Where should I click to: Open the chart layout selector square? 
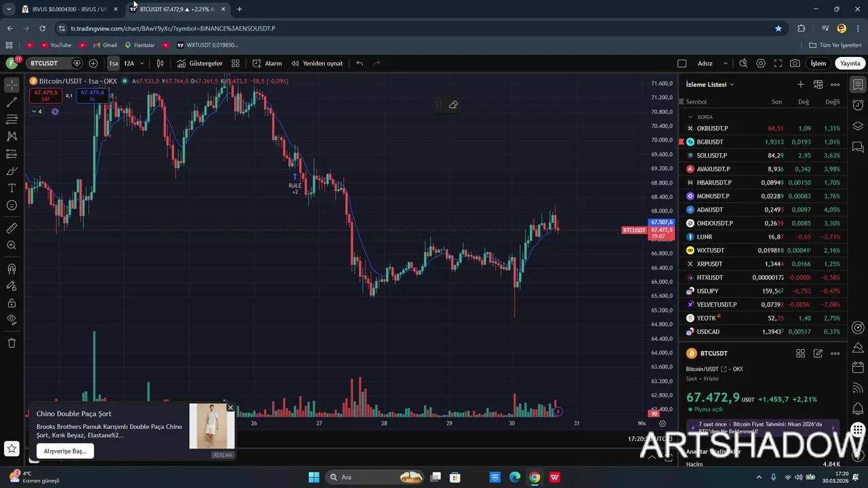682,63
